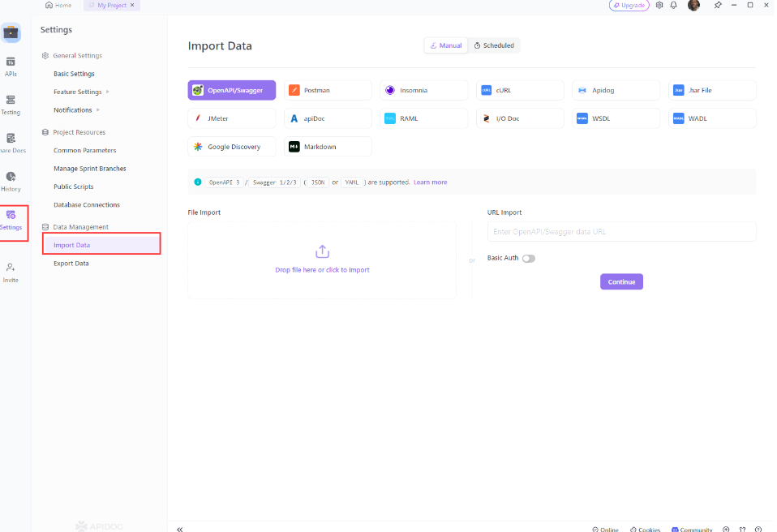Select the Google Discovery import format
Image resolution: width=777 pixels, height=532 pixels.
(x=231, y=147)
